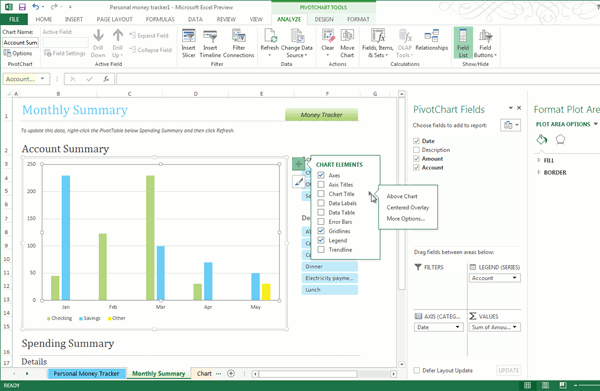Screen dimensions: 600x391
Task: Toggle the Gridlines checkbox
Action: (x=321, y=231)
